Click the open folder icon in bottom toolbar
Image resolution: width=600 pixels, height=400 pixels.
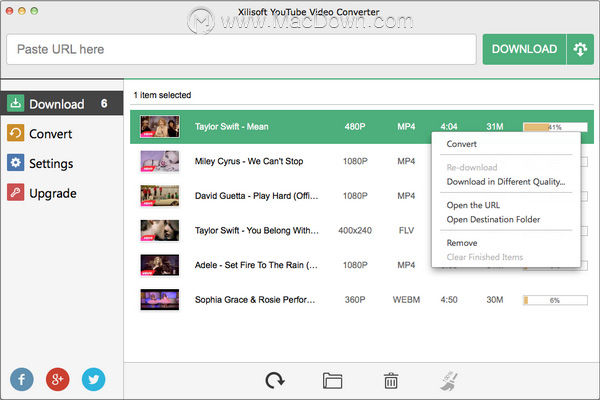[x=333, y=380]
